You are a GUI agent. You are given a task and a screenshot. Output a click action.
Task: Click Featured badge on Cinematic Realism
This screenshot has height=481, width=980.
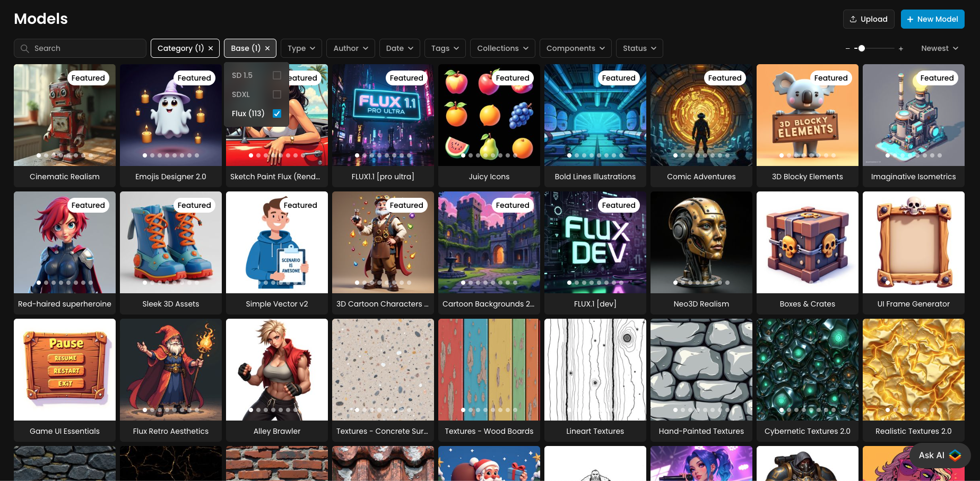tap(88, 78)
